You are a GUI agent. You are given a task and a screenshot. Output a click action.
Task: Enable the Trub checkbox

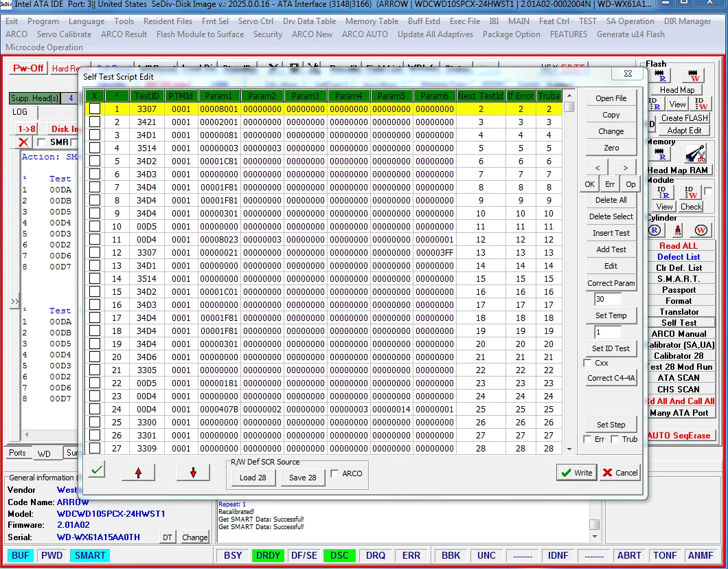point(615,439)
